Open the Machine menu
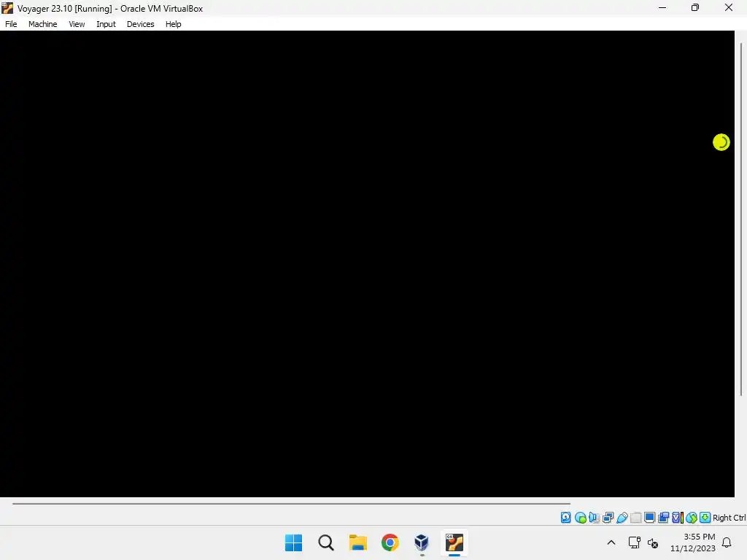Viewport: 747px width, 560px height. tap(42, 24)
